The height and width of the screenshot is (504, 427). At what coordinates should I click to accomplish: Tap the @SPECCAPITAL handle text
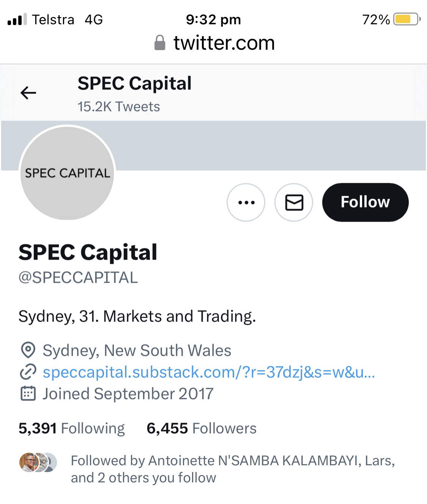(78, 278)
